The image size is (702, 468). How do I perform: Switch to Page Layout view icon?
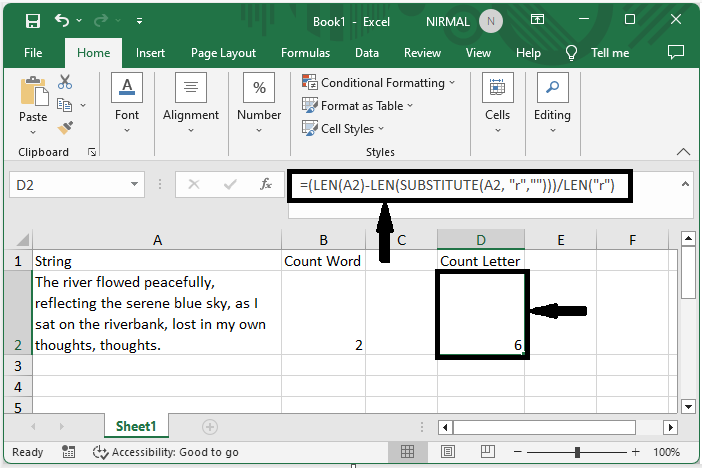448,451
